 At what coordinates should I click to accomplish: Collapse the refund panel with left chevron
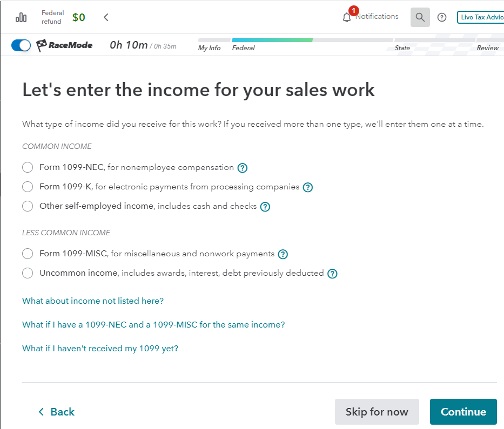point(106,17)
